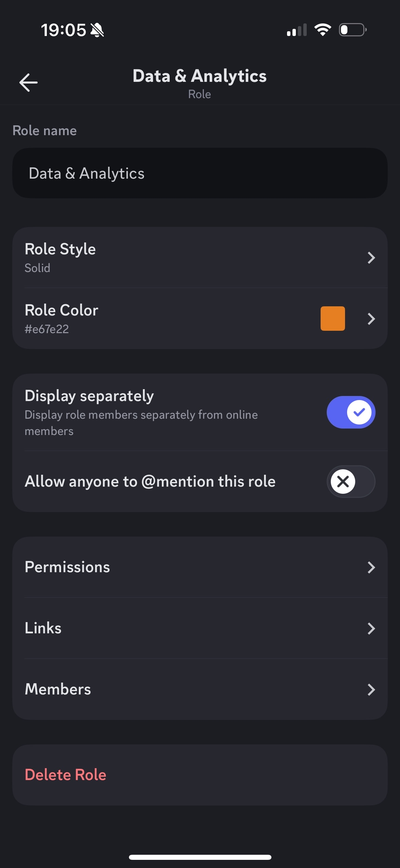Tap the checkmark knob on Display separately

pyautogui.click(x=359, y=412)
